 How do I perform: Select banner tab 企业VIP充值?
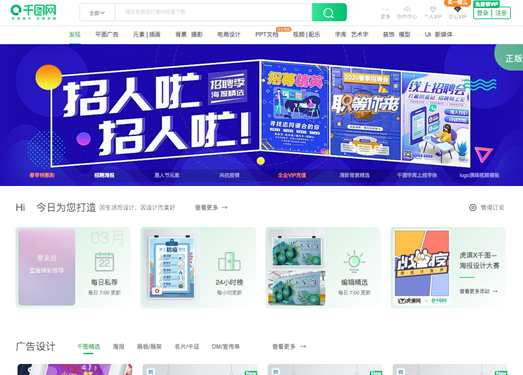[292, 175]
